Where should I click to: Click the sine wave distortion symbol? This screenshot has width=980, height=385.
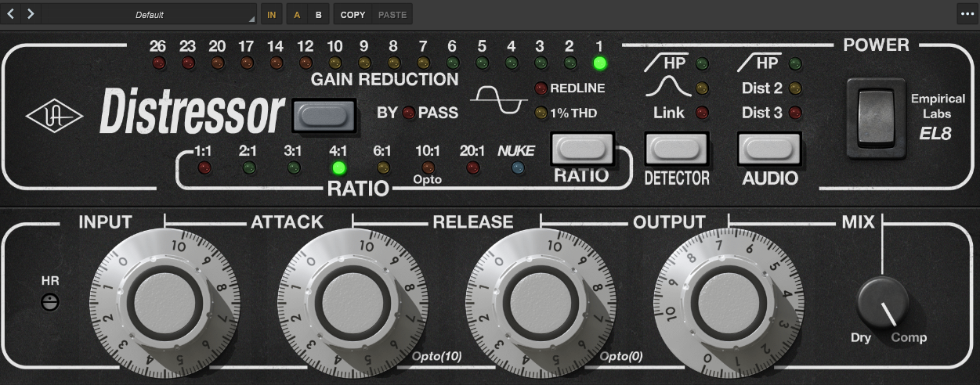(499, 100)
